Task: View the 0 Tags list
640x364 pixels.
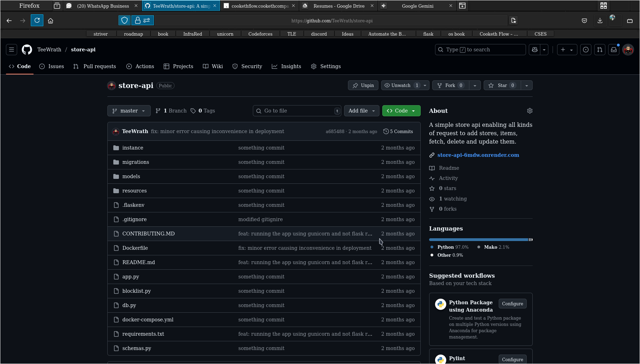Action: [x=203, y=111]
